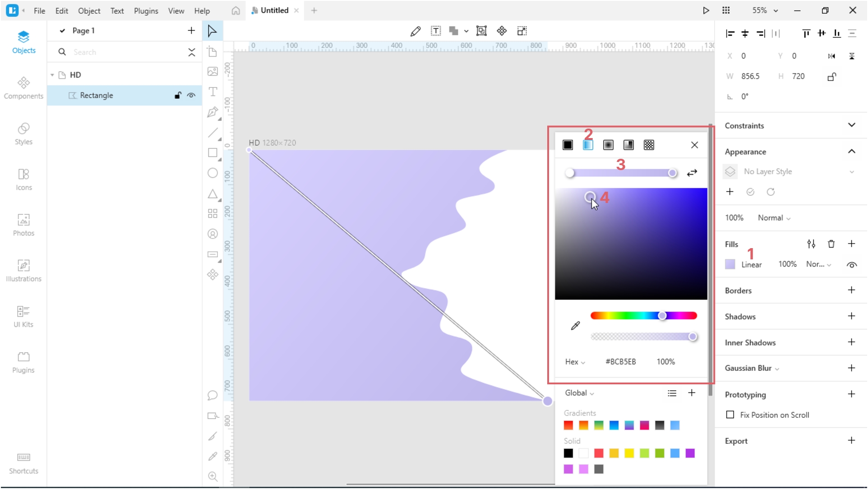
Task: Select the Ellipse tool in toolbar
Action: 213,173
